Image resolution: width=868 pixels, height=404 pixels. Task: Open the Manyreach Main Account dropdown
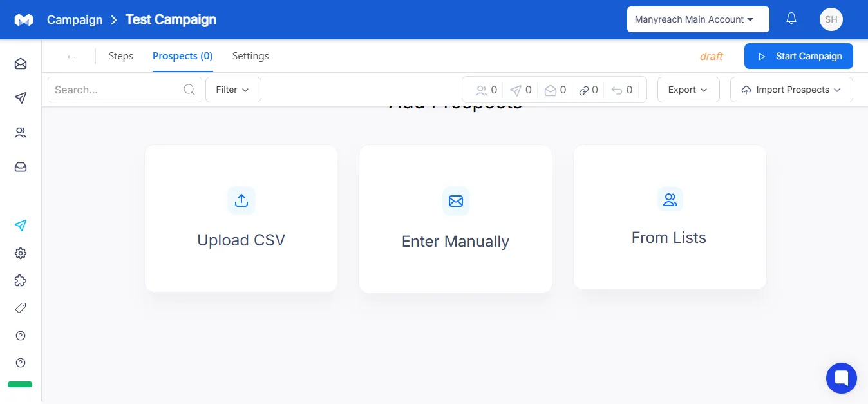coord(697,19)
